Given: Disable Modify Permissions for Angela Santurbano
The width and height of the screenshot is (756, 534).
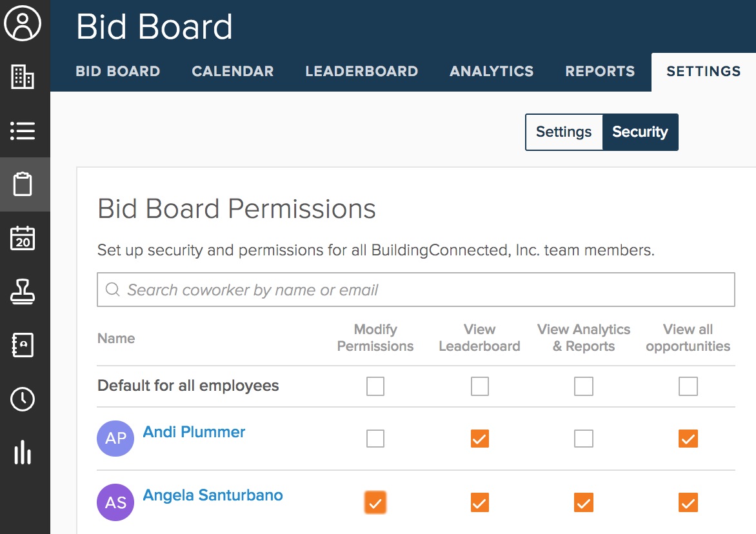Looking at the screenshot, I should pyautogui.click(x=375, y=502).
